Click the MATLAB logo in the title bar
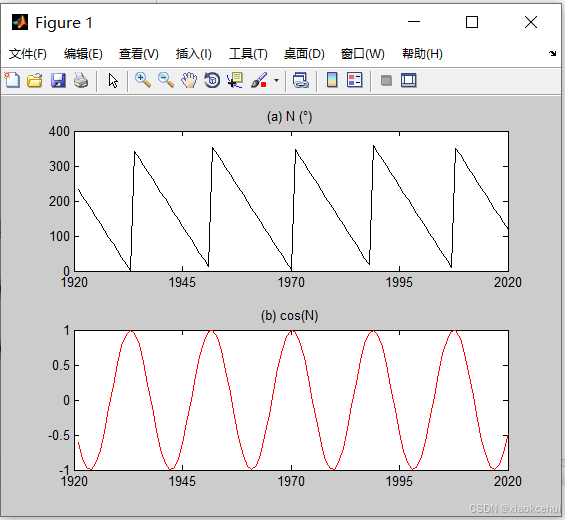The width and height of the screenshot is (565, 520). pyautogui.click(x=20, y=22)
